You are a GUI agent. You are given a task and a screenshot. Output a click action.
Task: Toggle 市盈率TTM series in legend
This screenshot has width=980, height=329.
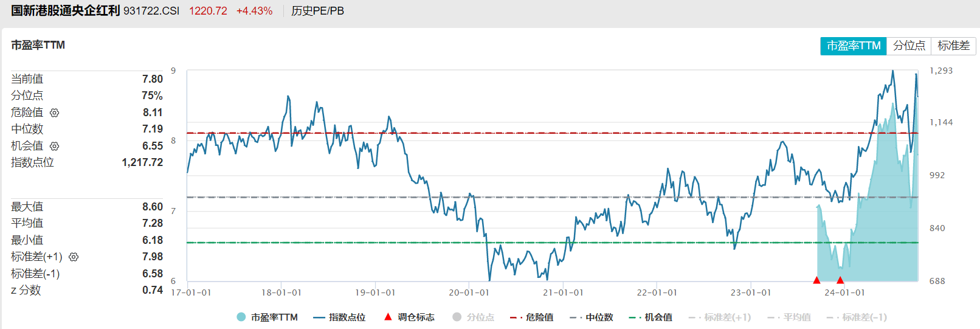(267, 317)
